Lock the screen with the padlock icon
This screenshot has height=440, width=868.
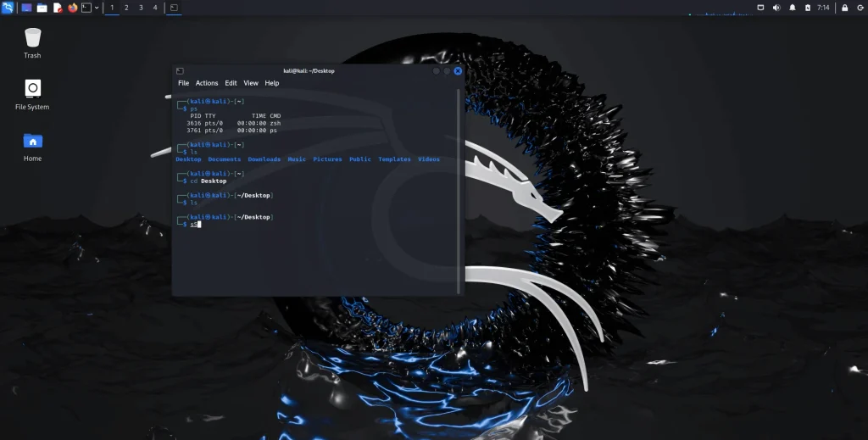845,8
